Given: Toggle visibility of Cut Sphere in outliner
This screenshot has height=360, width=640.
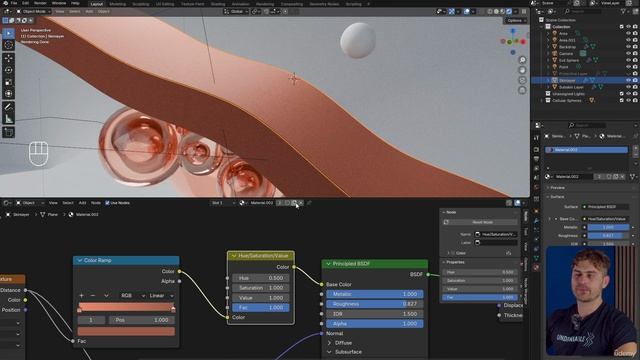Looking at the screenshot, I should tap(628, 60).
